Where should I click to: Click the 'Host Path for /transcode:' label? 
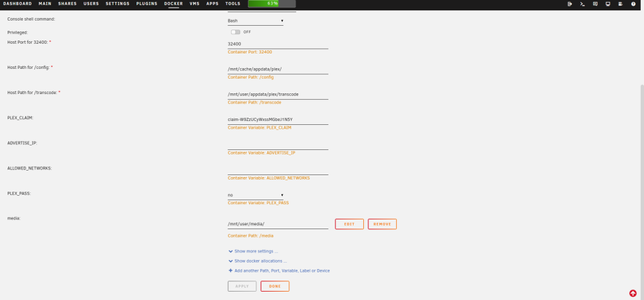click(32, 92)
